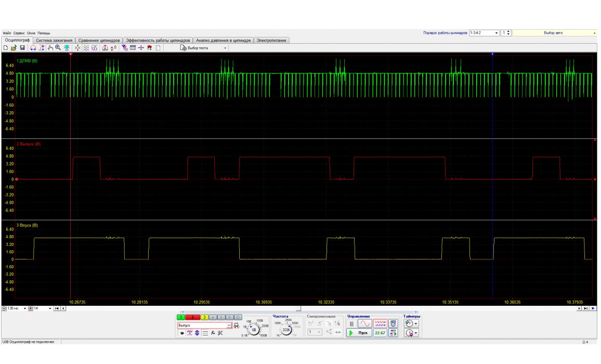Click the scissors icon in channel panel
Screen dimensions: 601x364
click(220, 333)
